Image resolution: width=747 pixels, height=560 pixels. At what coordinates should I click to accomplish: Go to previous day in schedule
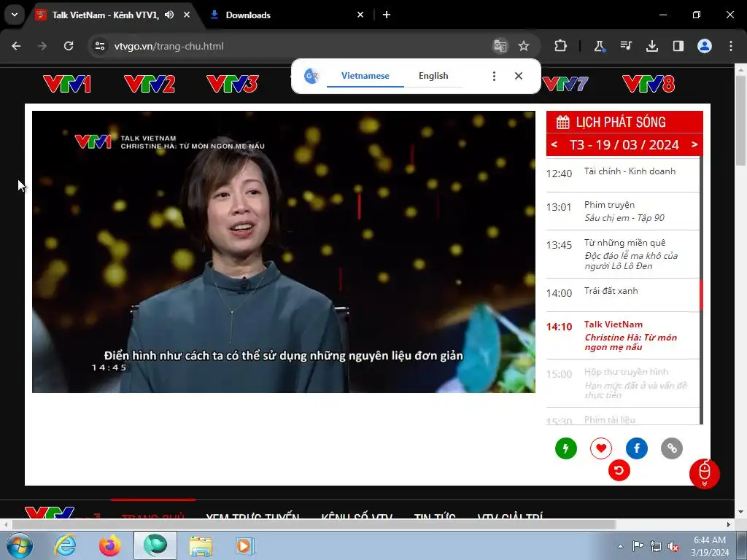tap(554, 144)
